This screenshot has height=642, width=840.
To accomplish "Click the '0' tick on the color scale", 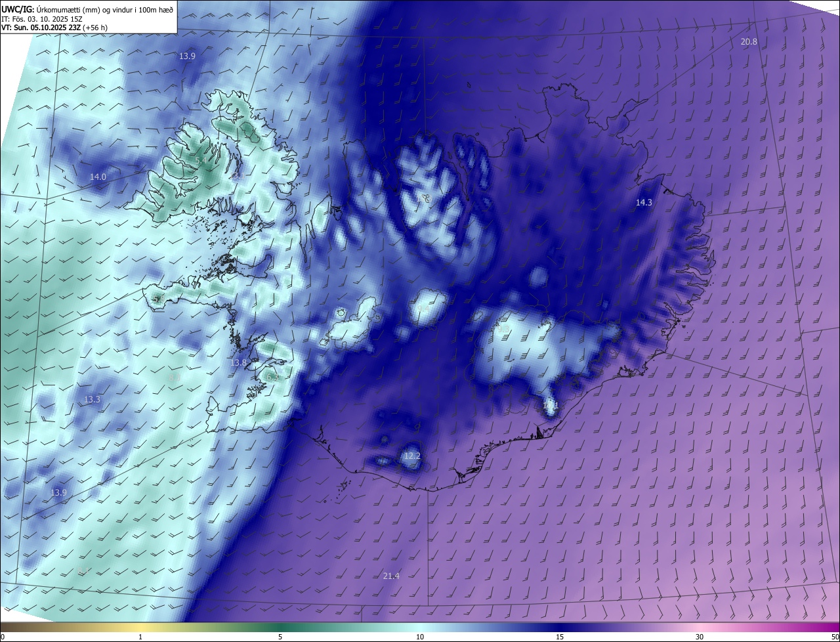I will click(3, 637).
